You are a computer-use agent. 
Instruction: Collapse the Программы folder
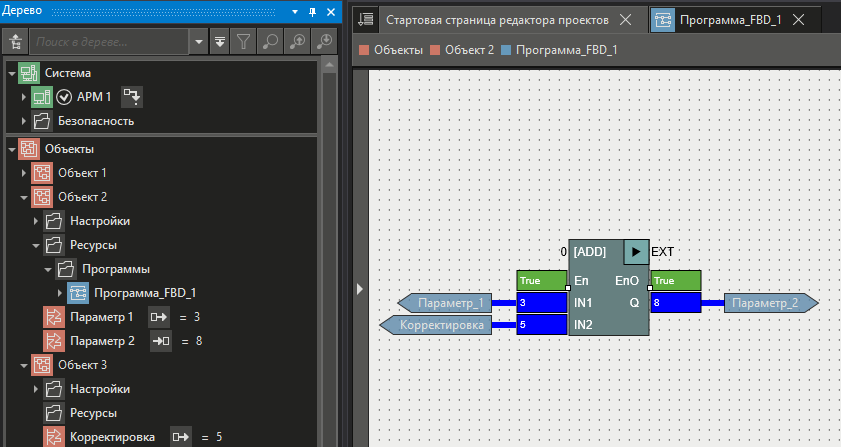48,269
